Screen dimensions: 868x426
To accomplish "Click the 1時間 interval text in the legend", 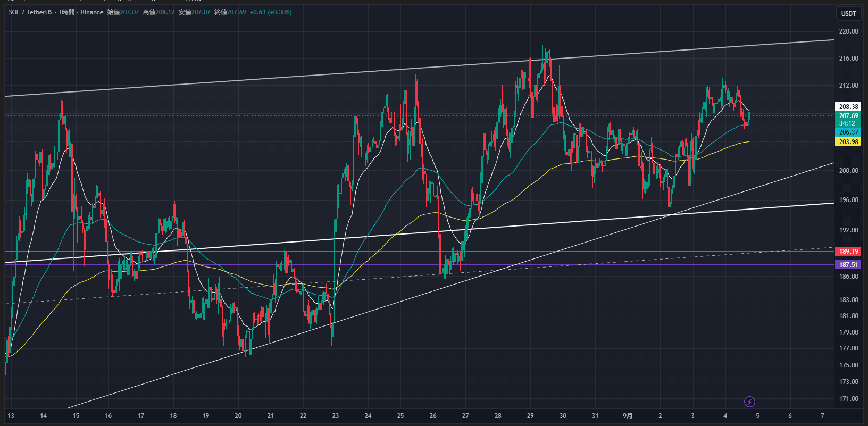I will click(66, 12).
